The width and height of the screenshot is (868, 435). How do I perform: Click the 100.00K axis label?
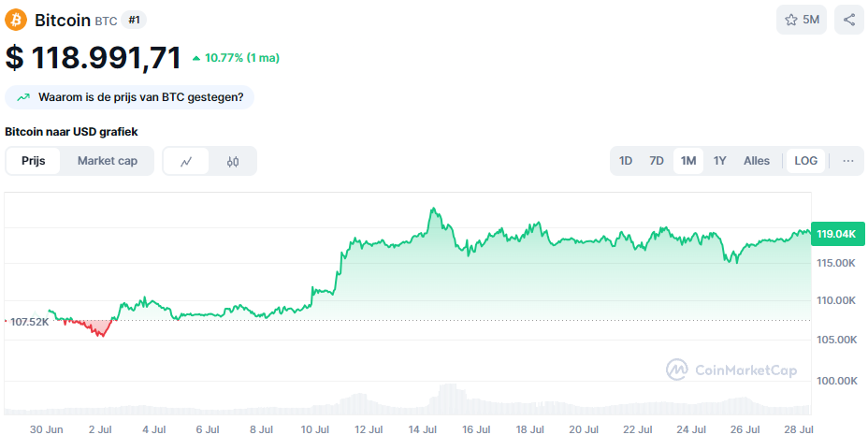[x=836, y=381]
